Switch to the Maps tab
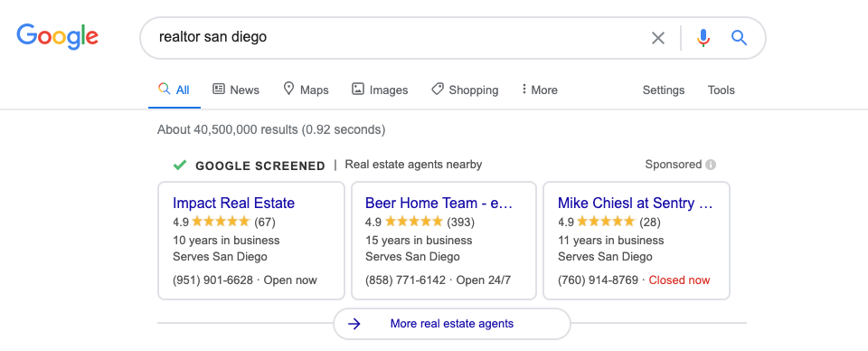 [x=306, y=90]
